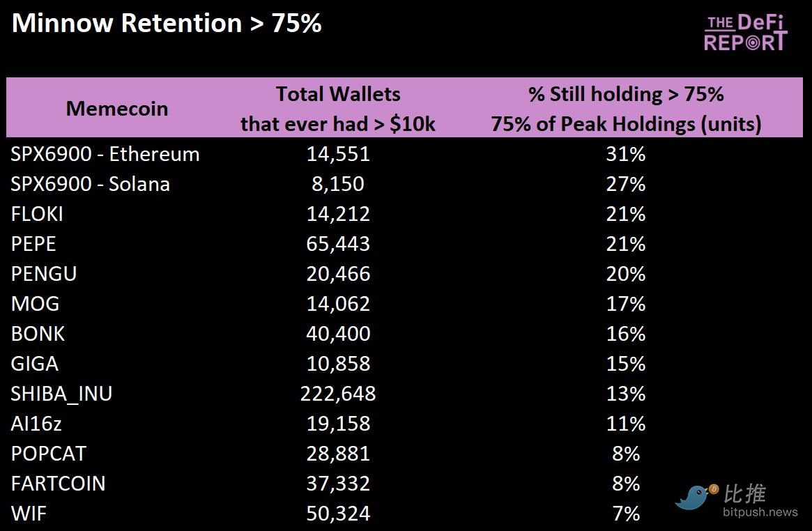Select the SPX6900 - Ethereum row label
Screen dimensions: 812x531
(x=105, y=154)
